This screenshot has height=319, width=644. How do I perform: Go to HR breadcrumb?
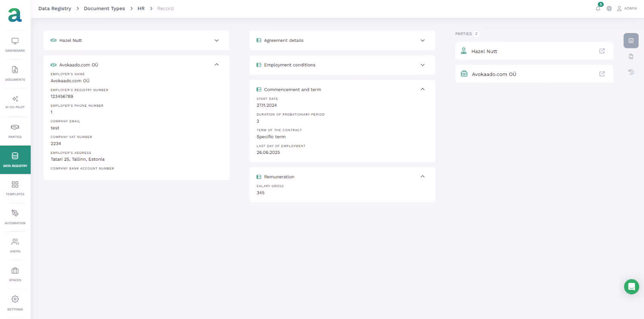(141, 8)
